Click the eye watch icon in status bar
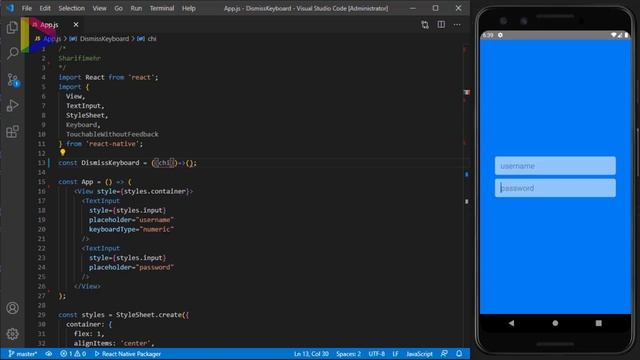 49,353
